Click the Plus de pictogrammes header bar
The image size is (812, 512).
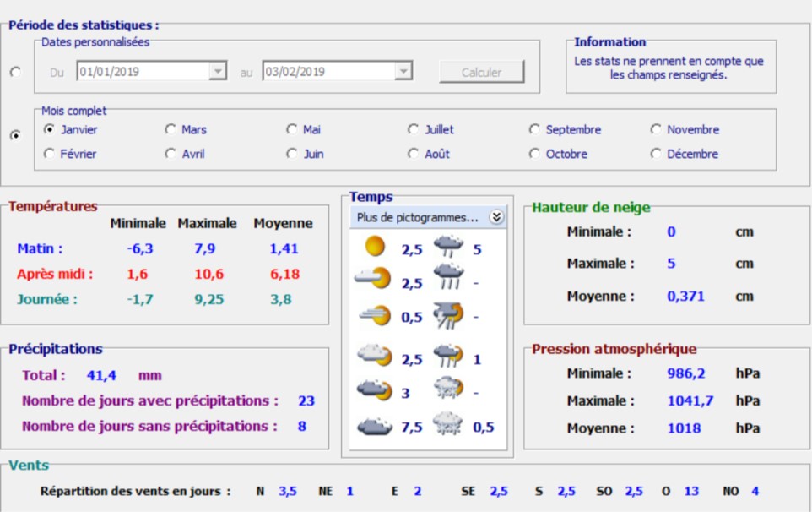428,217
